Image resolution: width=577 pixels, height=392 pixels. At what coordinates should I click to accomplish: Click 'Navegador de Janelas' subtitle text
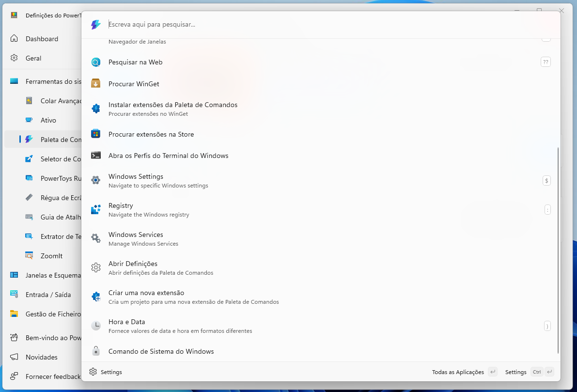(x=137, y=42)
